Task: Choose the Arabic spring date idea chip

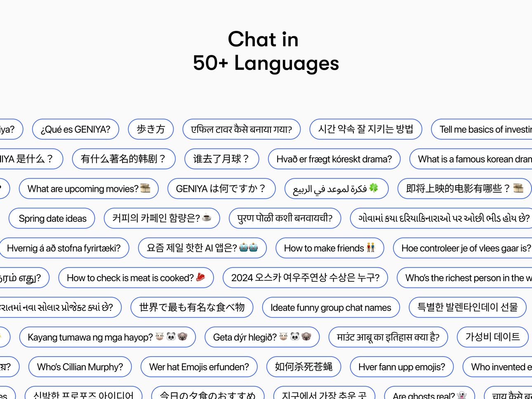Action: 337,189
